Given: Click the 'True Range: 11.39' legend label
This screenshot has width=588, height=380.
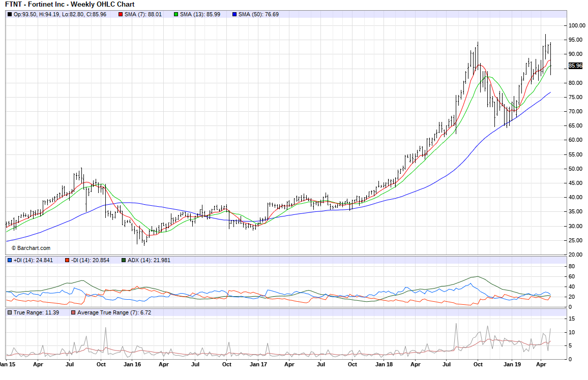Looking at the screenshot, I should click(37, 312).
